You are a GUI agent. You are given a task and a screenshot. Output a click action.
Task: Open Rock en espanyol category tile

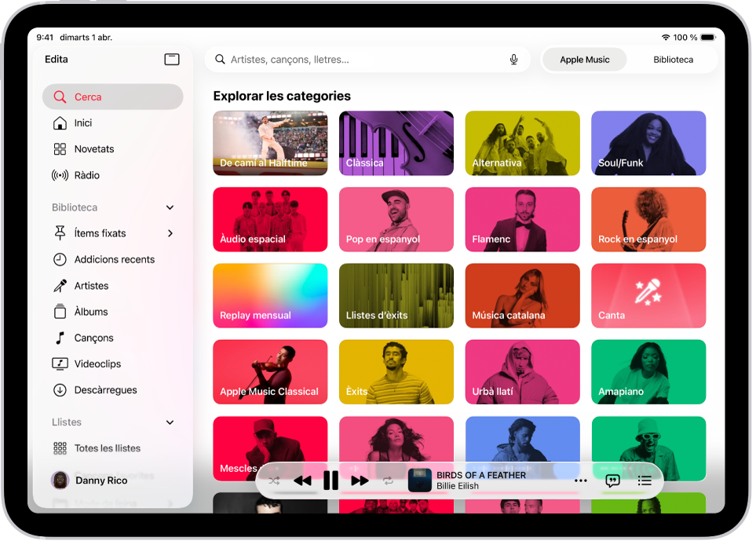point(648,219)
